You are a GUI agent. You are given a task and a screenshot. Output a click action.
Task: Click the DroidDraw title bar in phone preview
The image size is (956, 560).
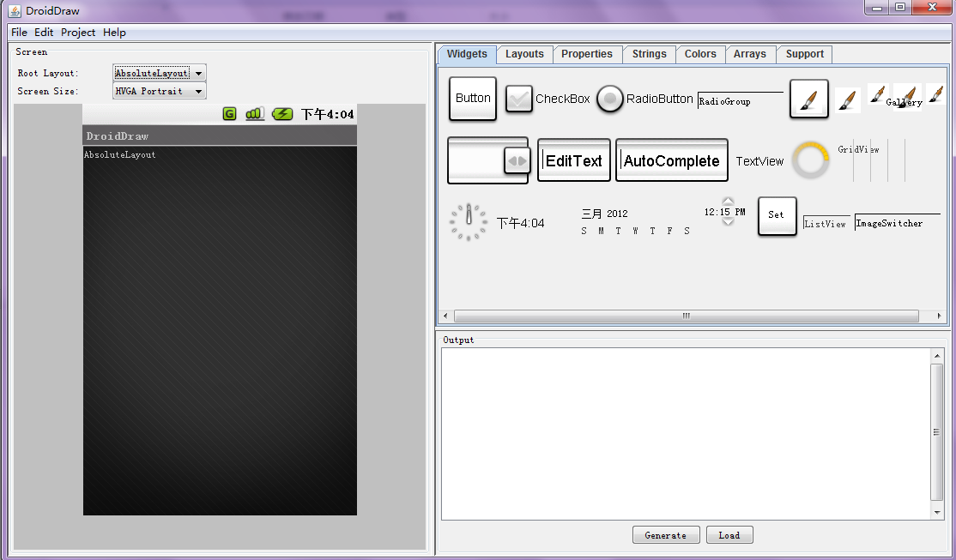[220, 135]
